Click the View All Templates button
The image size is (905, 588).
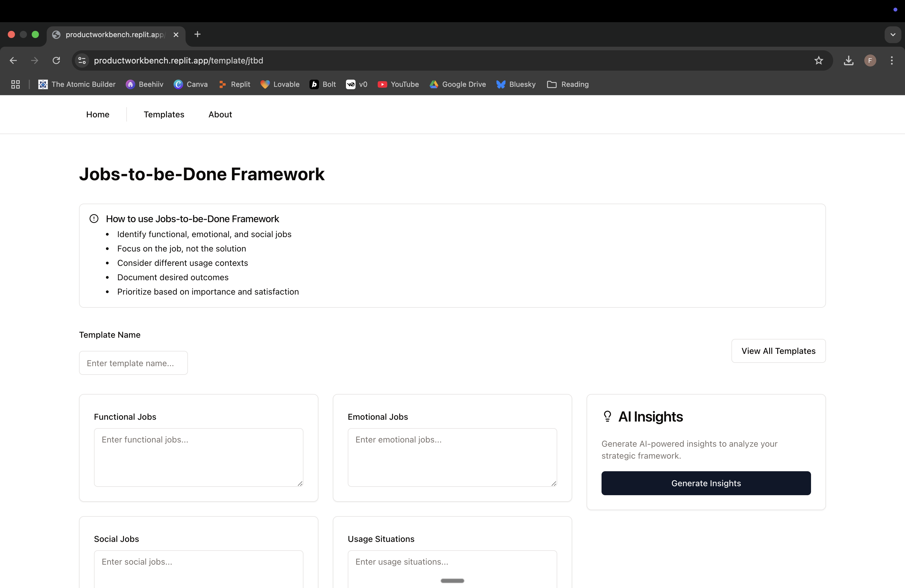778,351
